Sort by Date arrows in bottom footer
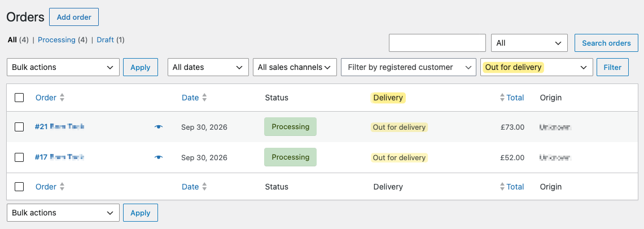Viewport: 644px width, 229px height. tap(204, 187)
